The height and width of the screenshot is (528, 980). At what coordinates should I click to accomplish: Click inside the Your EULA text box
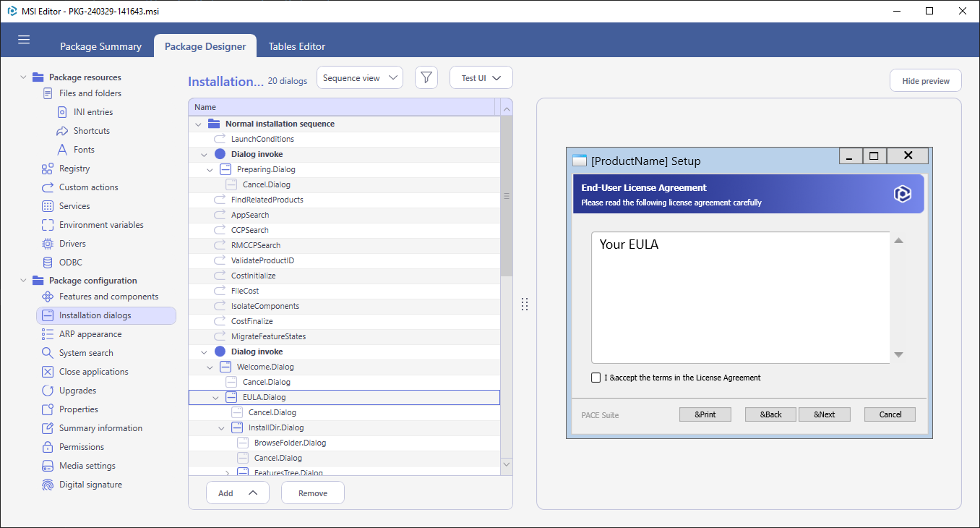click(741, 297)
